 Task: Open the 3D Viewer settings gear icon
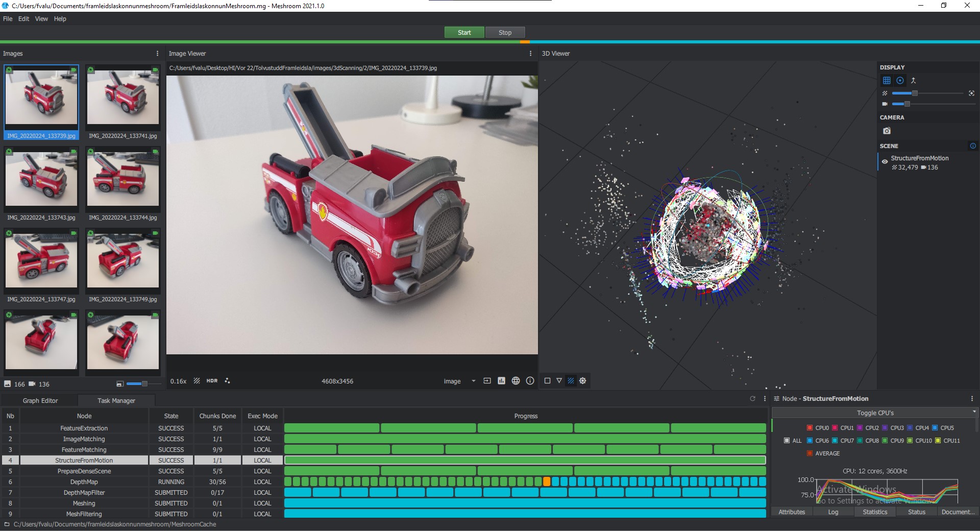(582, 380)
